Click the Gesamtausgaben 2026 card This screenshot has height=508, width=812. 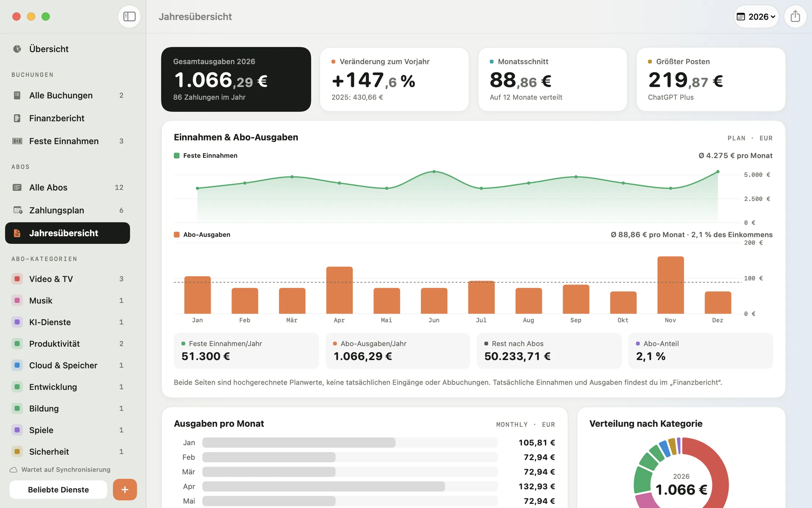pos(236,79)
